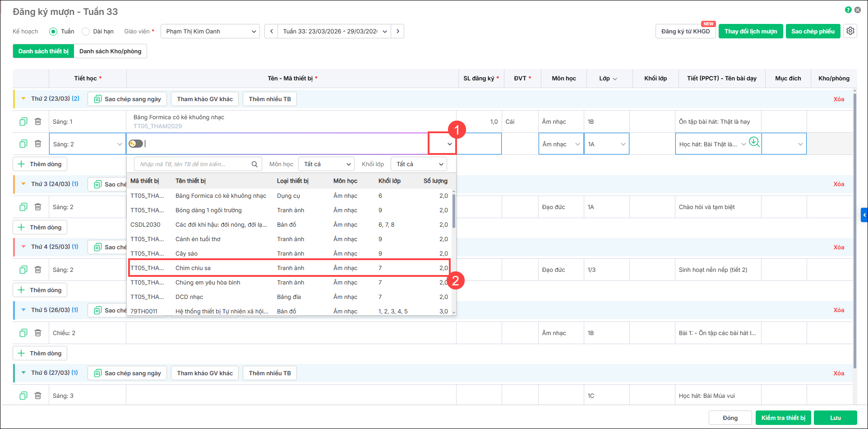The image size is (868, 429).
Task: Open the settings gear icon
Action: [850, 31]
